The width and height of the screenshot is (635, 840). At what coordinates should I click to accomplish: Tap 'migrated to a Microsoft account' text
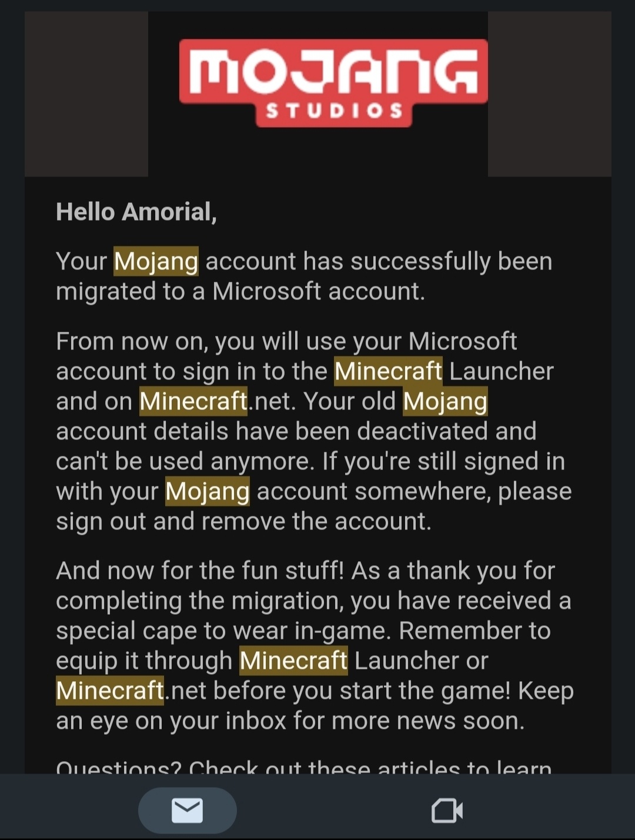[239, 292]
